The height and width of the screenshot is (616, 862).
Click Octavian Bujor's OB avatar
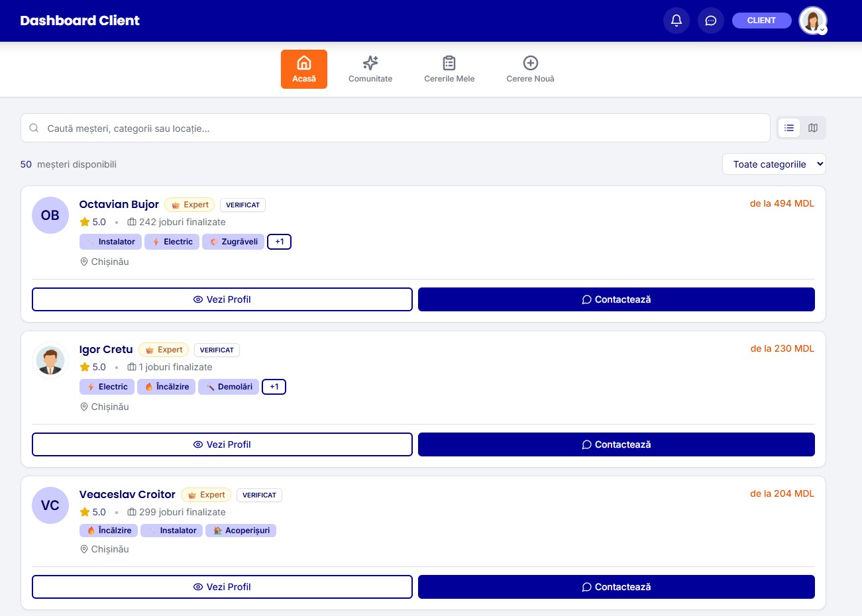[50, 215]
